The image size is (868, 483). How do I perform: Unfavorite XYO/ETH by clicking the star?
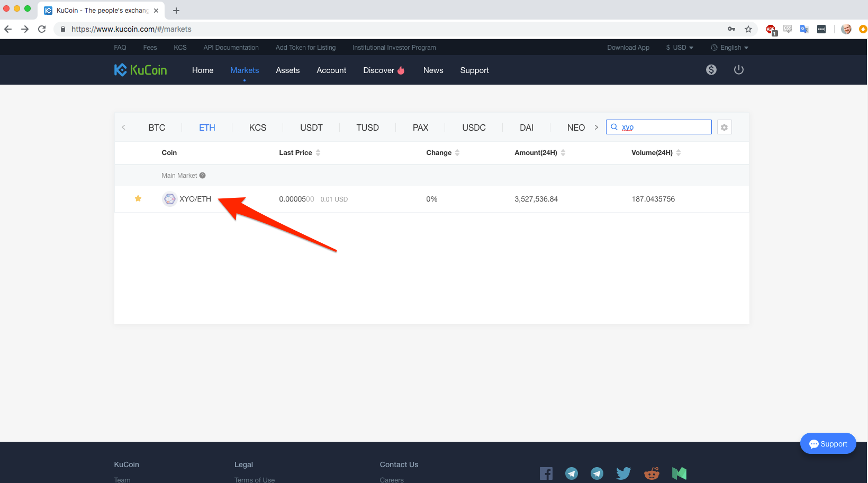coord(138,198)
